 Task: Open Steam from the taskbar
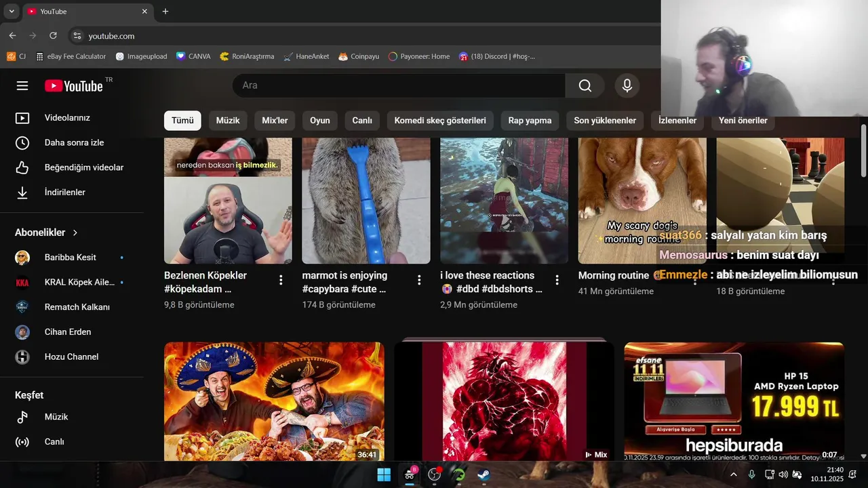click(484, 474)
